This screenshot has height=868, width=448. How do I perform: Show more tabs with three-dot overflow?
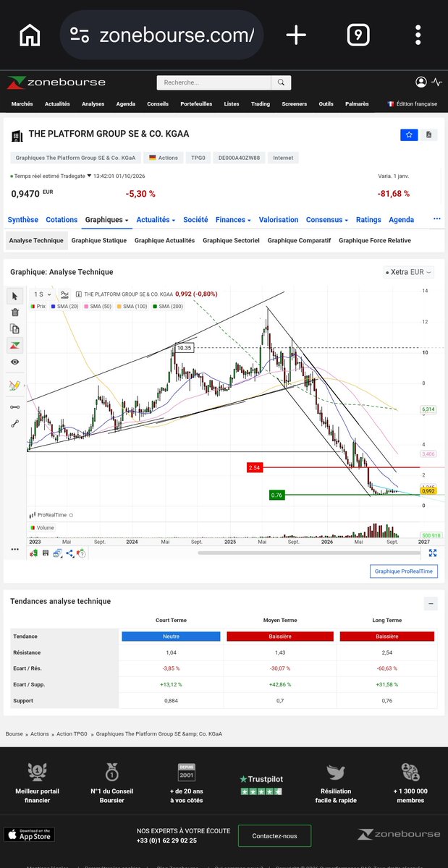tap(436, 218)
